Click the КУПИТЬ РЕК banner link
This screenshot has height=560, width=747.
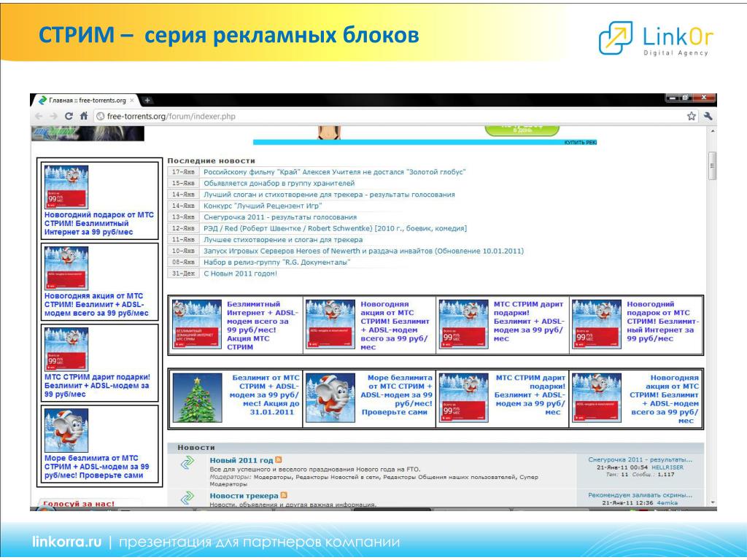point(580,142)
